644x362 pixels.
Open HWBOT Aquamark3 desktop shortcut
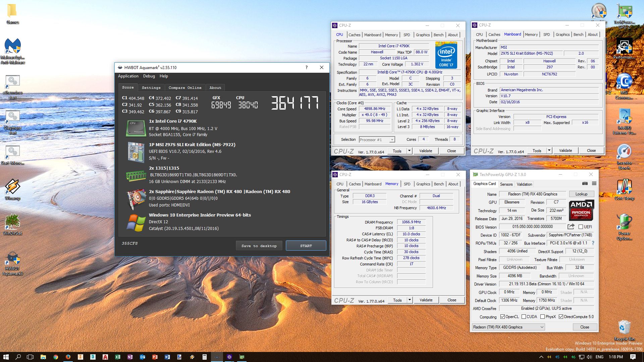click(x=12, y=264)
